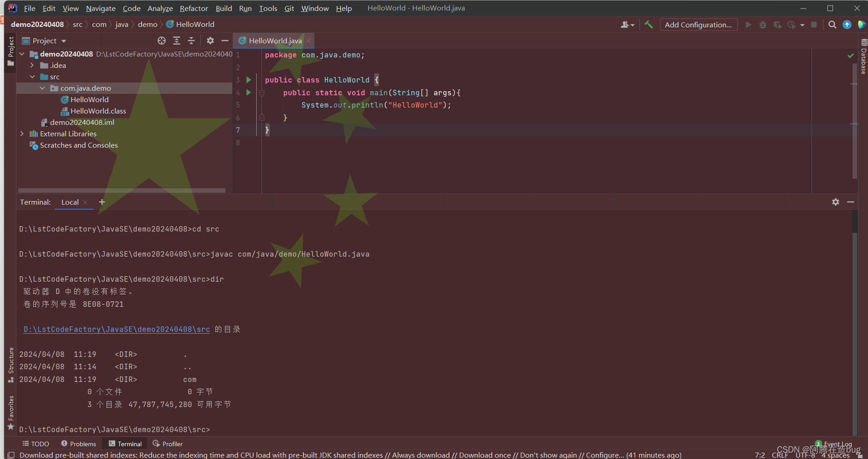Switch to the Profiler tab
868x459 pixels.
click(168, 444)
